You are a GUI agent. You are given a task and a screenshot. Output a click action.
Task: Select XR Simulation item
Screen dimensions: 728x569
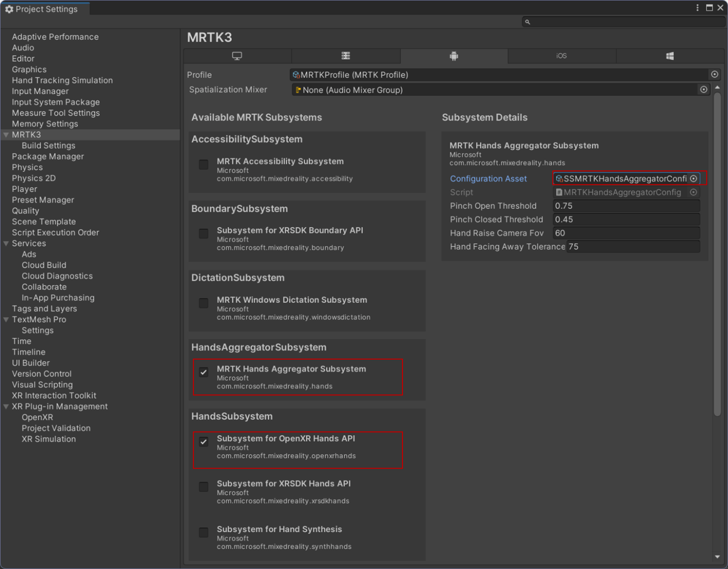(49, 439)
